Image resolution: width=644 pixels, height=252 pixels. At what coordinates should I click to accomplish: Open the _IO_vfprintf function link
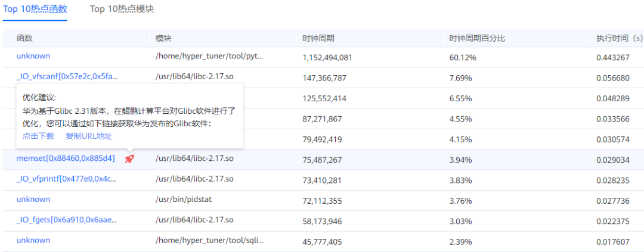[67, 179]
